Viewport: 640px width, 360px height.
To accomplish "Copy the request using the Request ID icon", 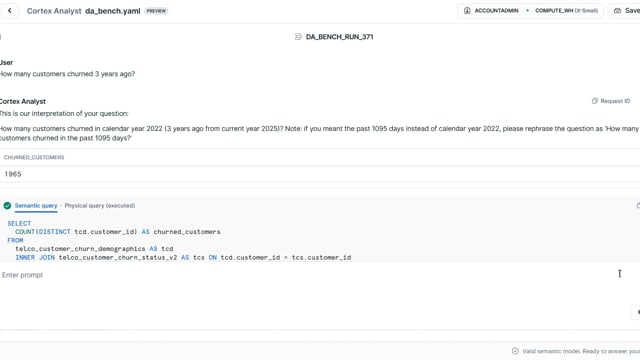I will 595,101.
